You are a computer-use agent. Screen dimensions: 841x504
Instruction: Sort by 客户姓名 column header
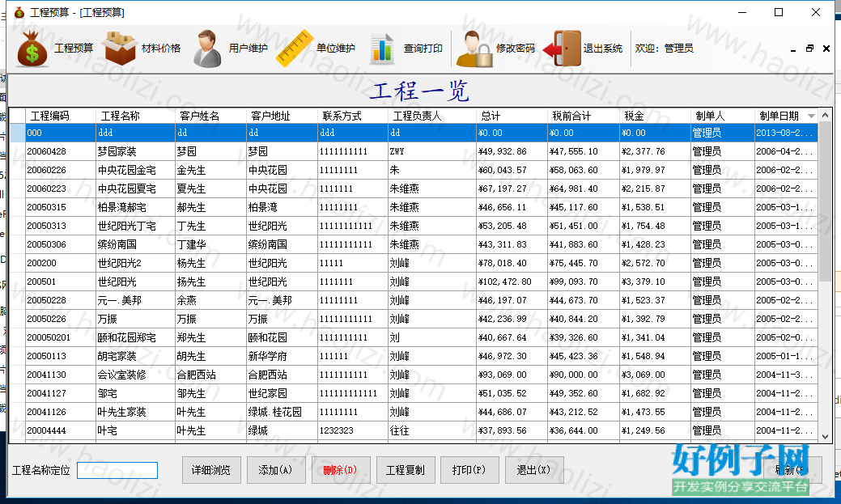pos(210,116)
